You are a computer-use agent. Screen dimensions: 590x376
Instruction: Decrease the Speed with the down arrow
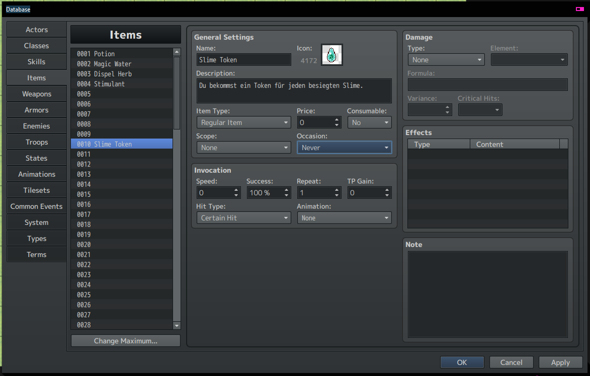(236, 195)
